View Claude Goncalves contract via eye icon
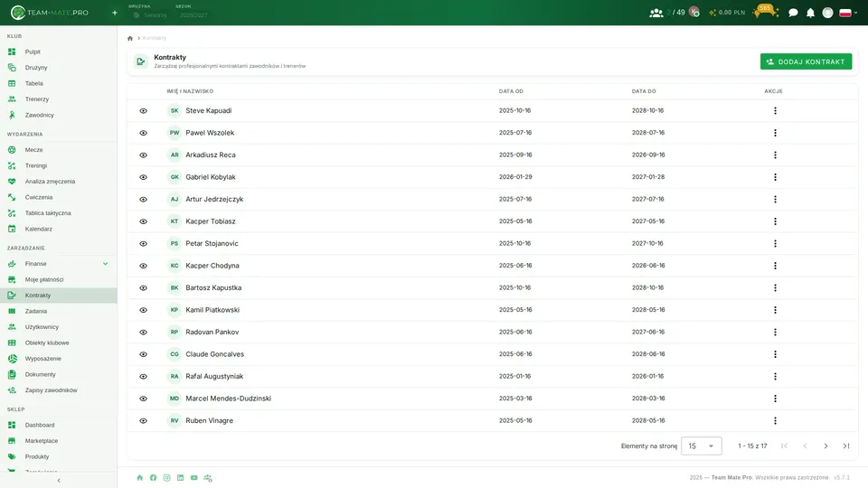The width and height of the screenshot is (868, 488). pyautogui.click(x=144, y=354)
